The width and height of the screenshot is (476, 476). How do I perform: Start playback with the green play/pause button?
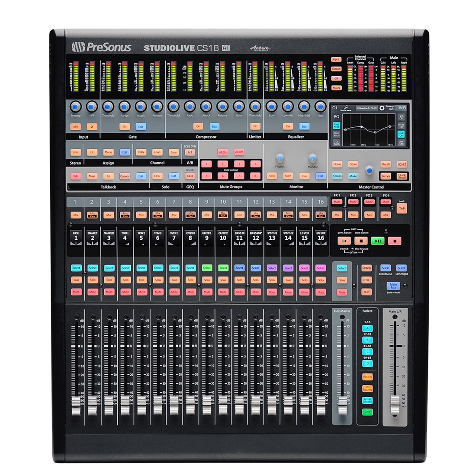tap(378, 241)
